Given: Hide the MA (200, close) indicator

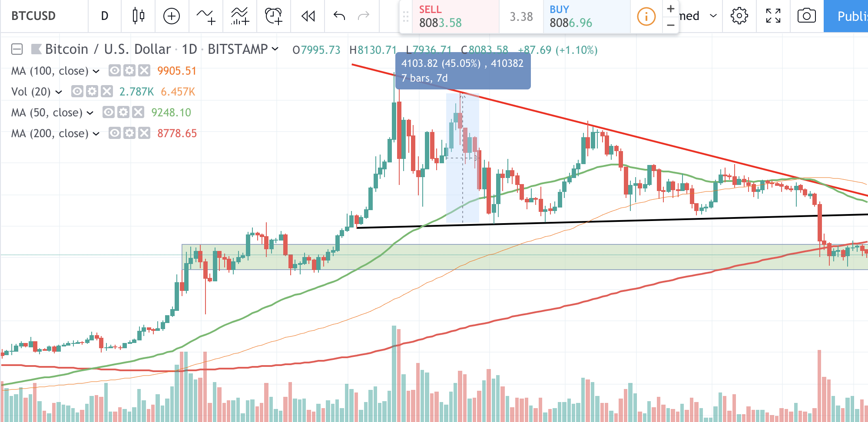Looking at the screenshot, I should 115,133.
